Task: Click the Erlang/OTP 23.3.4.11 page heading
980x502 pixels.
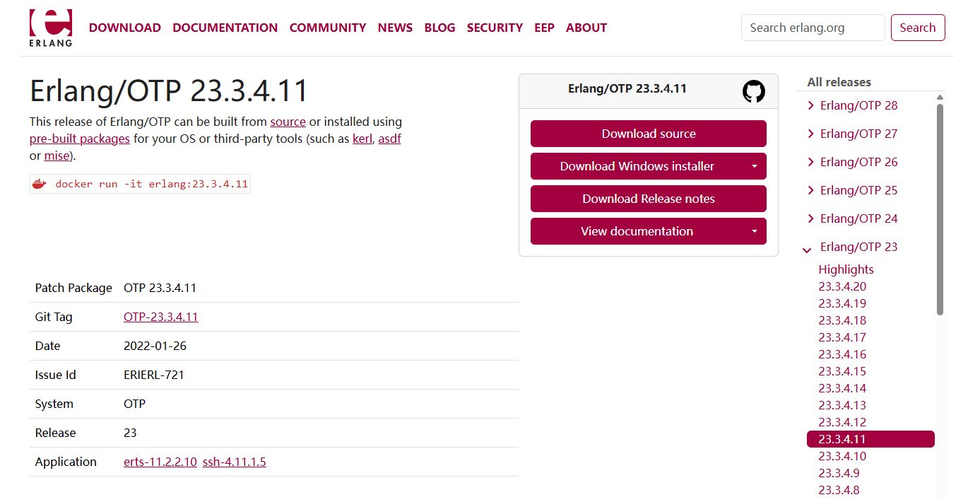Action: (170, 91)
